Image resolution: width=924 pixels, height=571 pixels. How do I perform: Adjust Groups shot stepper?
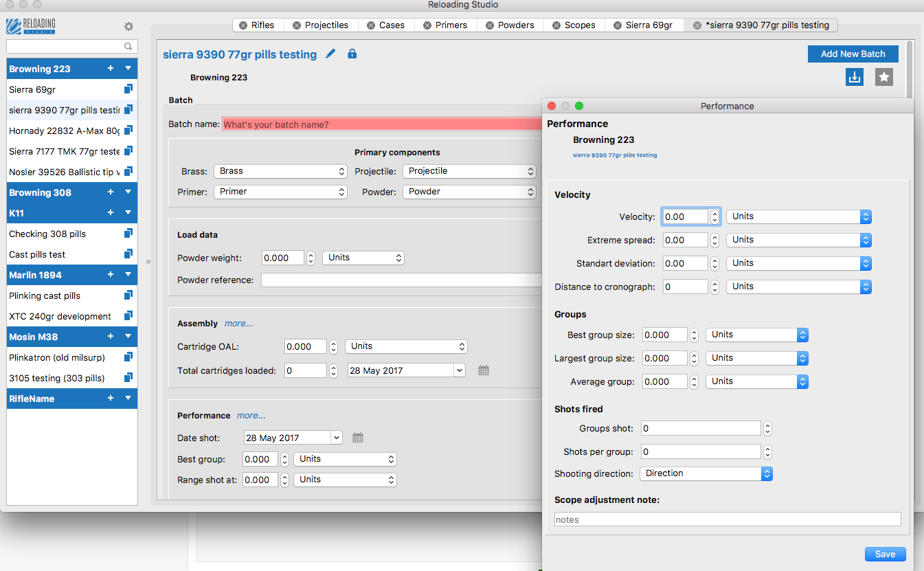click(x=767, y=429)
